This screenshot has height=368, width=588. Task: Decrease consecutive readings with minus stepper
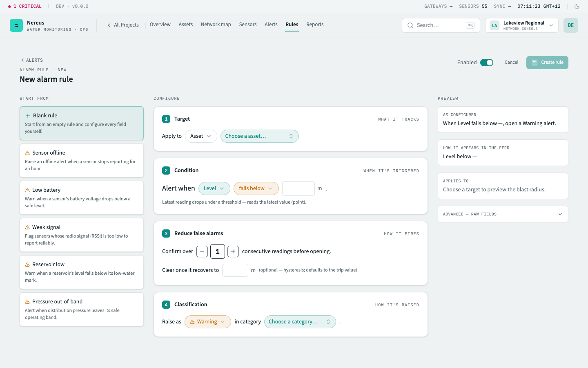(x=202, y=251)
